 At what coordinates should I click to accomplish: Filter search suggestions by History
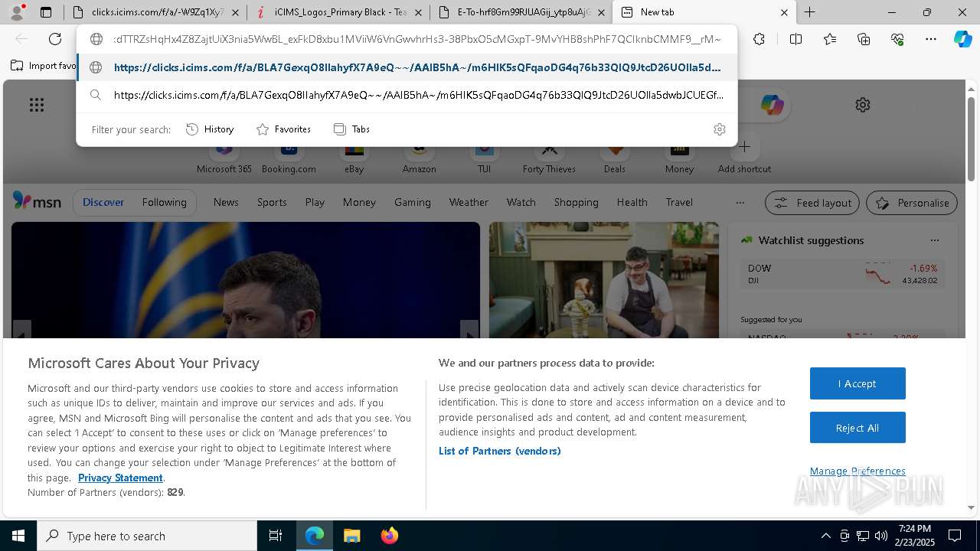pyautogui.click(x=211, y=129)
